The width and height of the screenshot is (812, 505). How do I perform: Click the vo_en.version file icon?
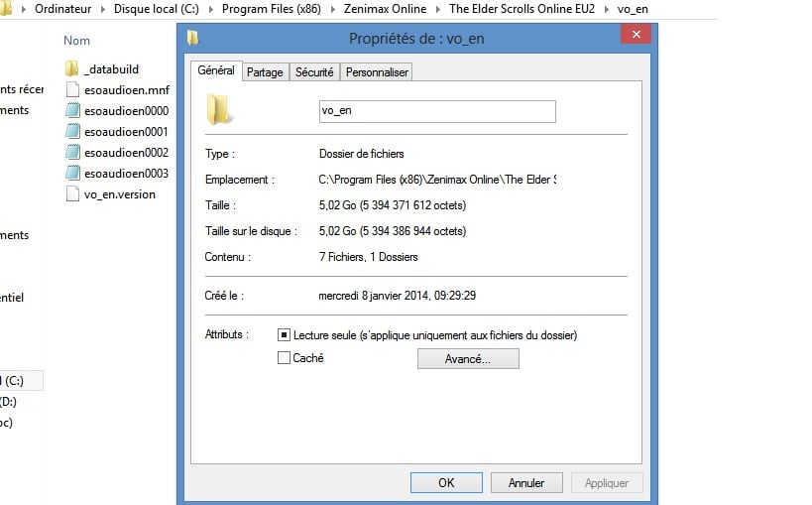(x=72, y=193)
